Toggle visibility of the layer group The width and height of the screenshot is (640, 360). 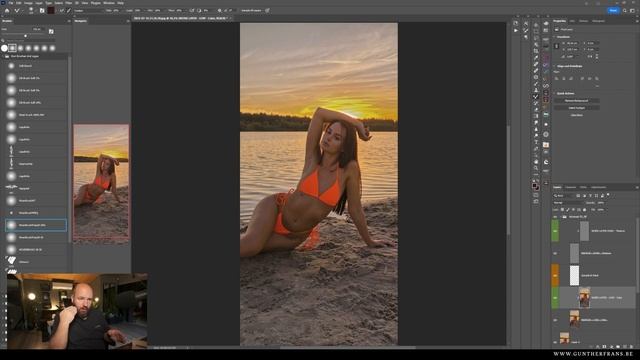coord(555,217)
